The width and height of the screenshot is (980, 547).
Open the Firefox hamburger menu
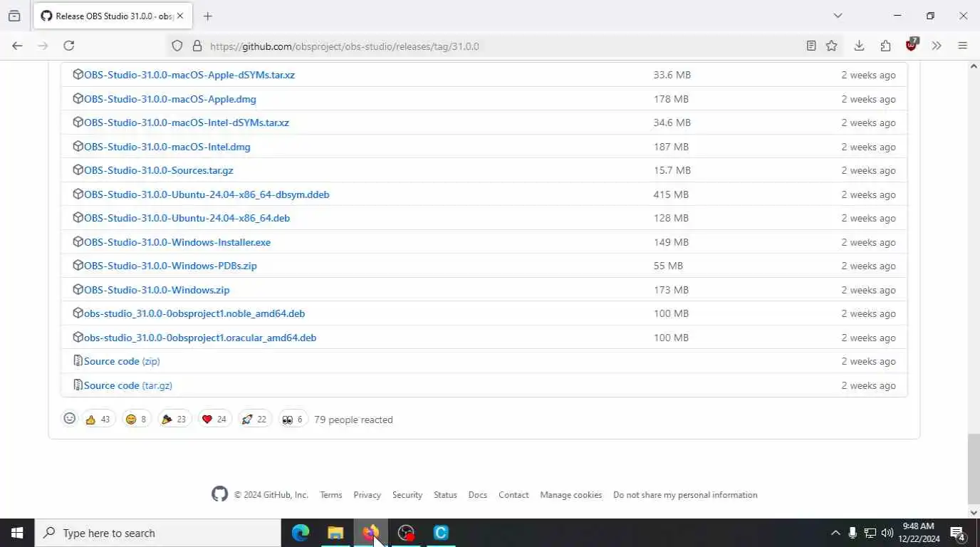[x=962, y=46]
